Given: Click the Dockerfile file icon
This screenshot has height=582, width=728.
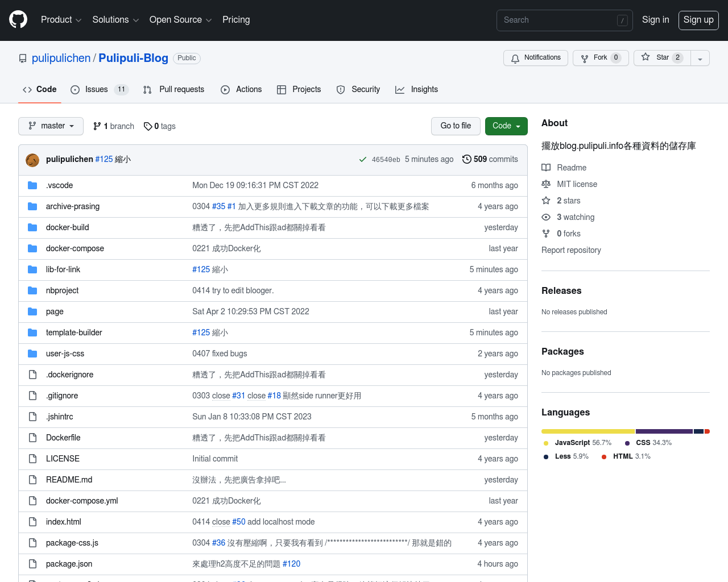Looking at the screenshot, I should point(32,438).
